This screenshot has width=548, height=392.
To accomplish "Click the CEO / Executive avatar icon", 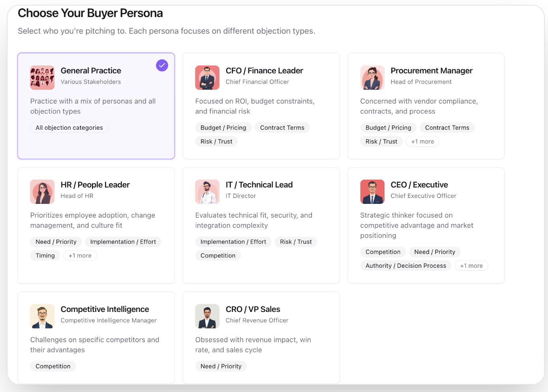I will [372, 192].
